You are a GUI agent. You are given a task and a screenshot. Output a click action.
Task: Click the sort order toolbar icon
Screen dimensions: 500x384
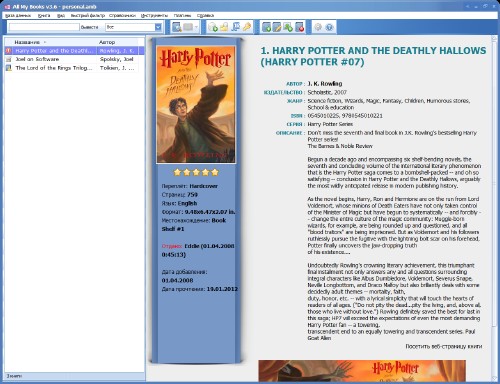[x=236, y=27]
